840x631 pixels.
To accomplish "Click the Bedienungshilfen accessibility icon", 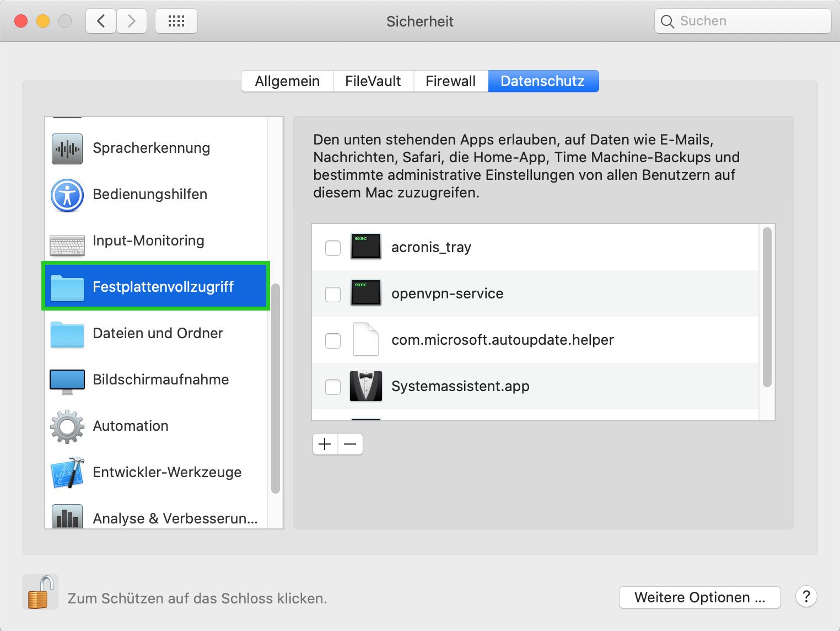I will tap(66, 194).
